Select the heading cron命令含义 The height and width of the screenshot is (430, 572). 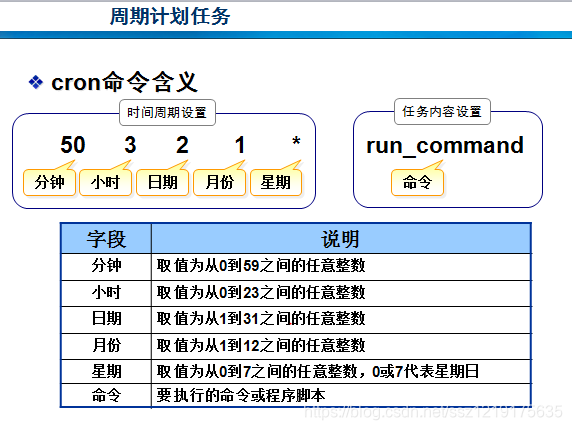(124, 82)
